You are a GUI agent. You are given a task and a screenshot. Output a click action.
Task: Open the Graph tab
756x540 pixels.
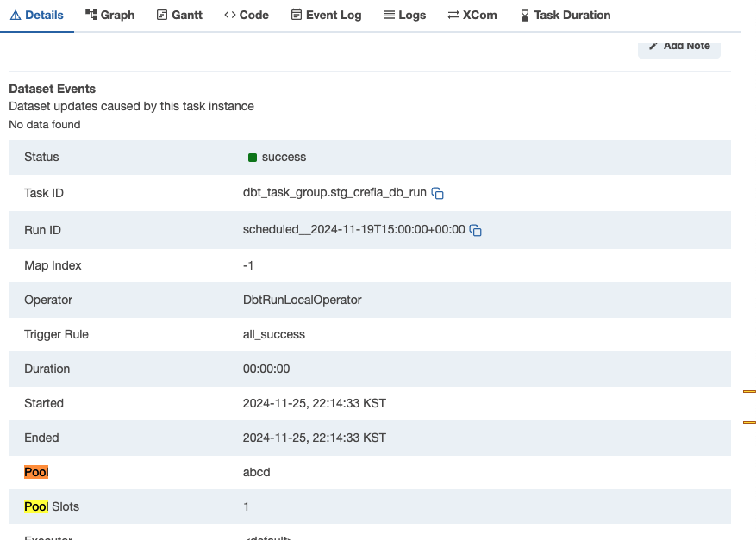point(109,15)
